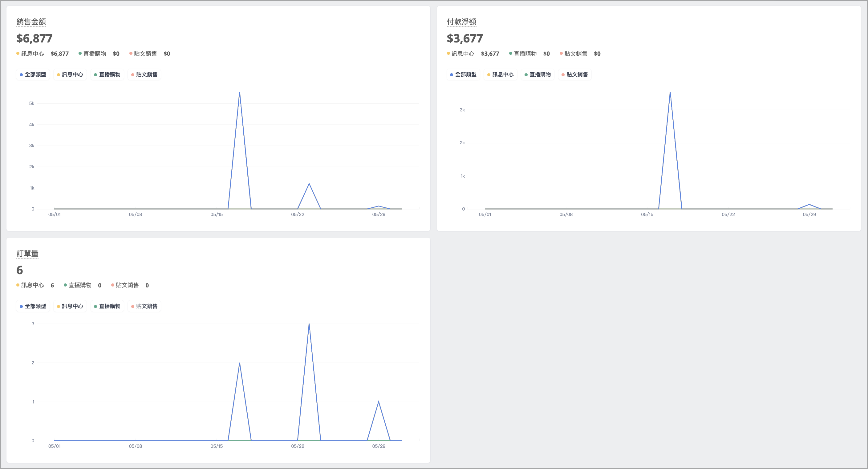Toggle 貼文銷售 series in 付款淨額 chart
Image resolution: width=868 pixels, height=469 pixels.
coord(574,74)
